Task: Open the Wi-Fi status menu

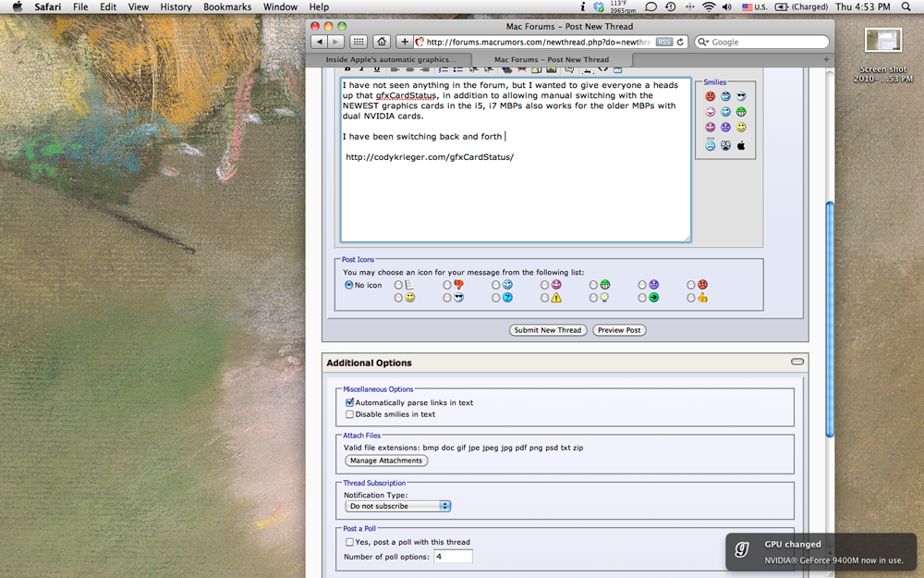Action: [x=709, y=7]
